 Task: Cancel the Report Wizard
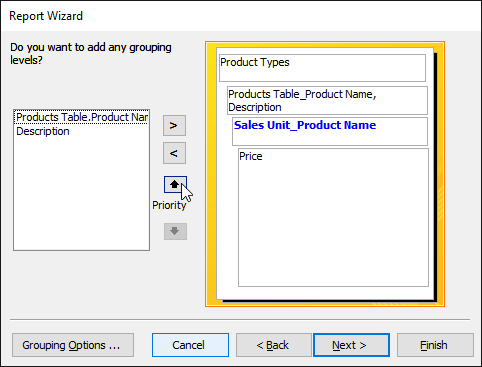(x=190, y=345)
